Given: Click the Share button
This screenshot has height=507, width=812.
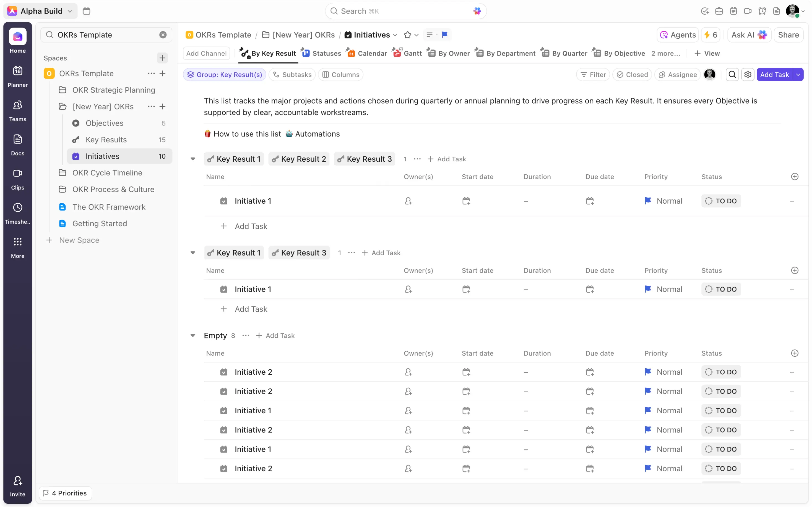Looking at the screenshot, I should [x=788, y=35].
